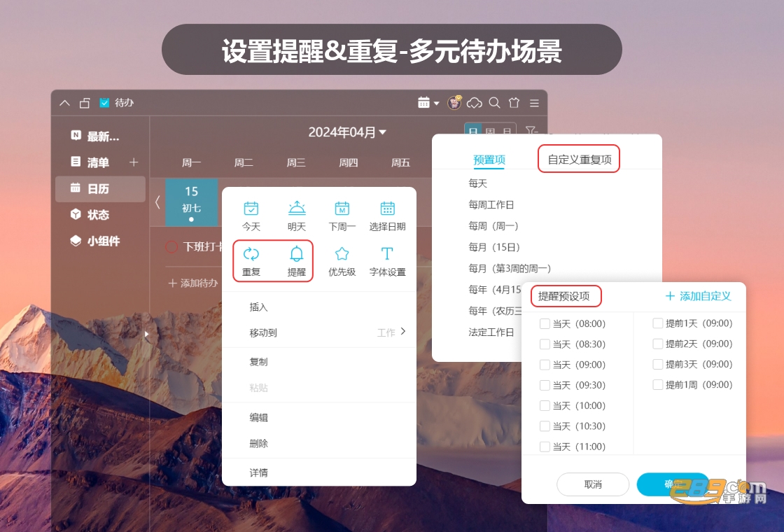784x532 pixels.
Task: Check 当天 (11:00) reminder
Action: 545,447
